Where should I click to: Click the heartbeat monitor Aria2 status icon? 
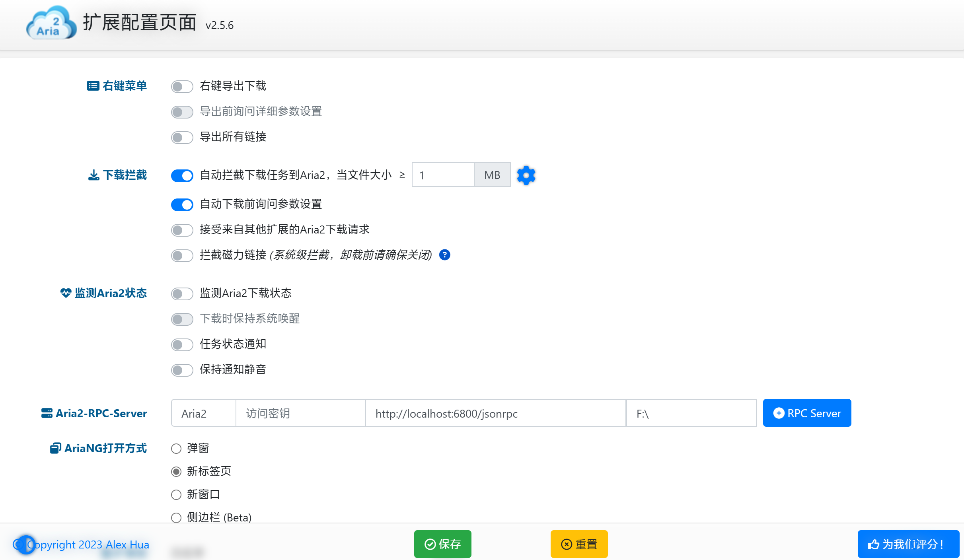pyautogui.click(x=66, y=293)
